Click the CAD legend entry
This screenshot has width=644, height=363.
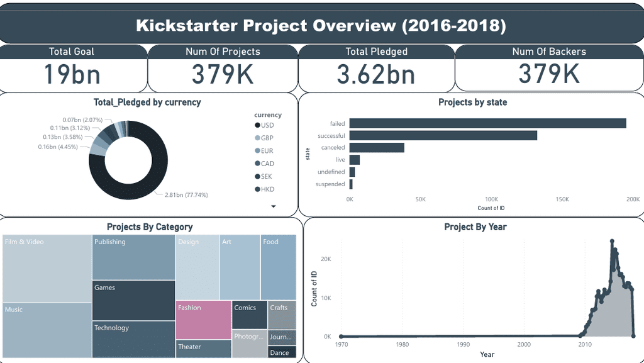[265, 164]
